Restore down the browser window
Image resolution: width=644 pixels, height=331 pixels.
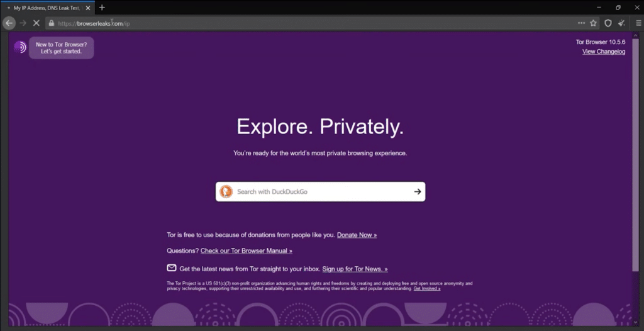tap(618, 8)
